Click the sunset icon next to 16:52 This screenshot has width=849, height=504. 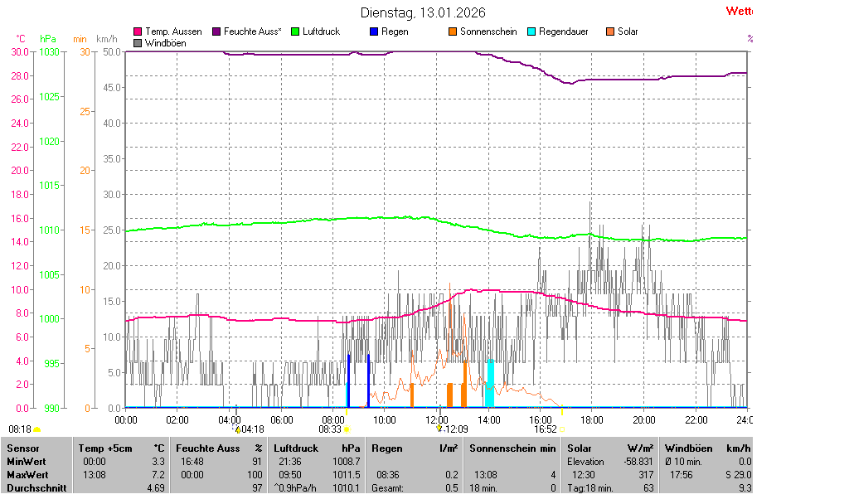(x=562, y=429)
